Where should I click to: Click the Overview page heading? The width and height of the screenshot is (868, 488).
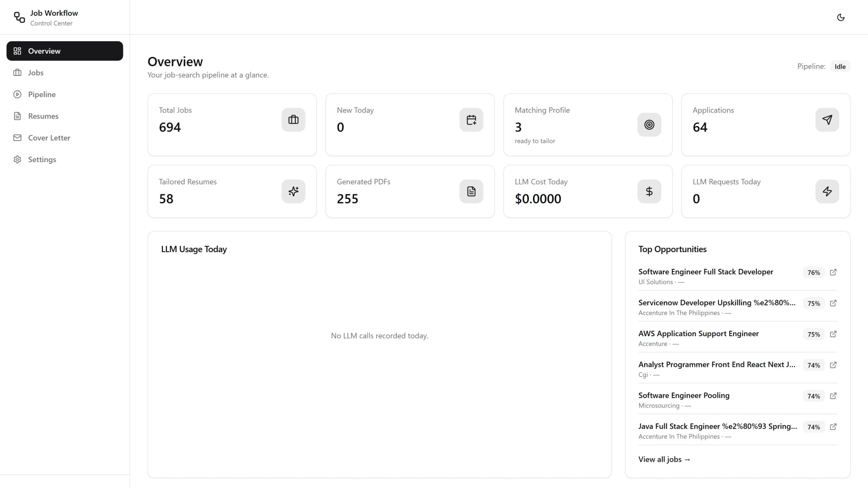click(x=175, y=61)
